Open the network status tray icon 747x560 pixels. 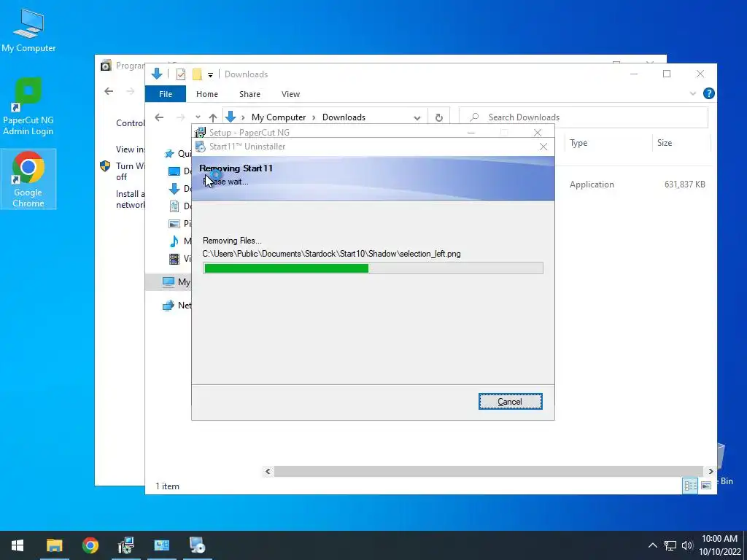(x=670, y=545)
